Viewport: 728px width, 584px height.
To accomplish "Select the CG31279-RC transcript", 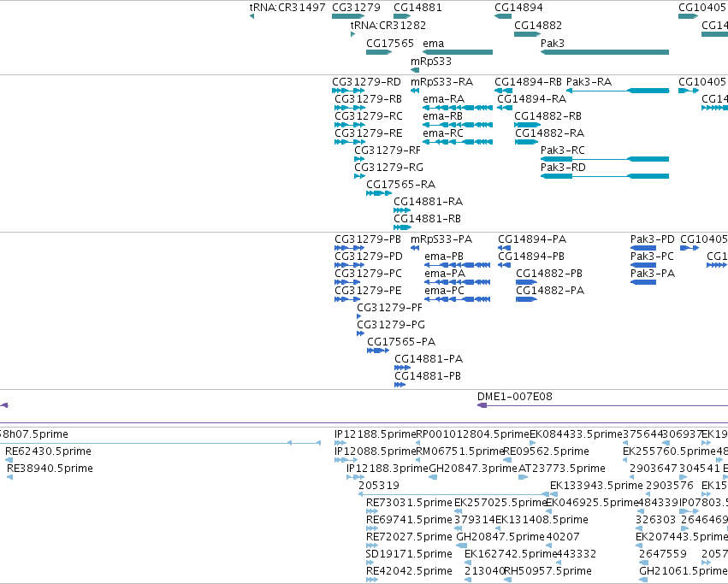I will [350, 125].
